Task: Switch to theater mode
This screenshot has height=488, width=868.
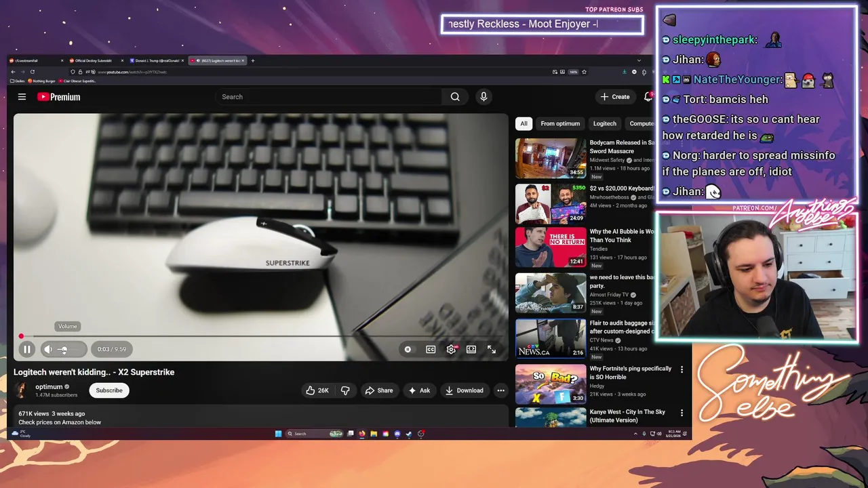Action: tap(471, 349)
